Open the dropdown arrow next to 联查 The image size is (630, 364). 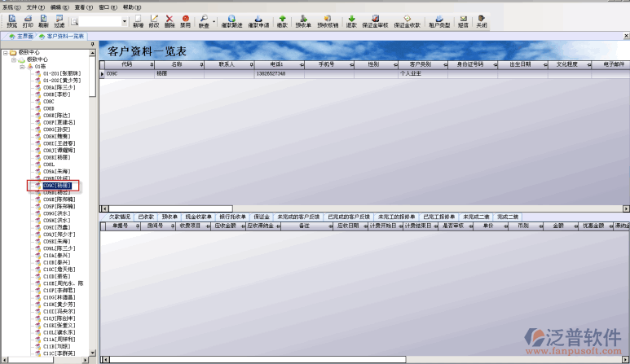pyautogui.click(x=214, y=21)
